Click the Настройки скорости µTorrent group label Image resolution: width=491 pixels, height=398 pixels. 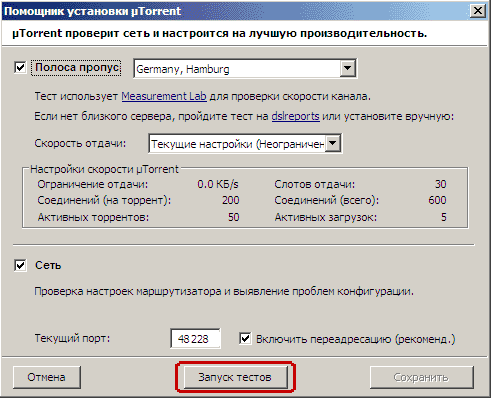105,169
